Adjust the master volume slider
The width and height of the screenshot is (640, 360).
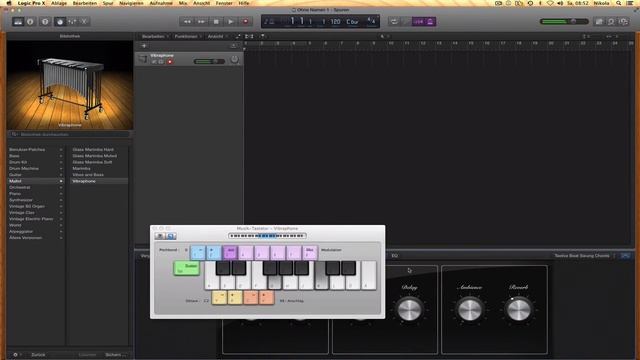tap(564, 21)
